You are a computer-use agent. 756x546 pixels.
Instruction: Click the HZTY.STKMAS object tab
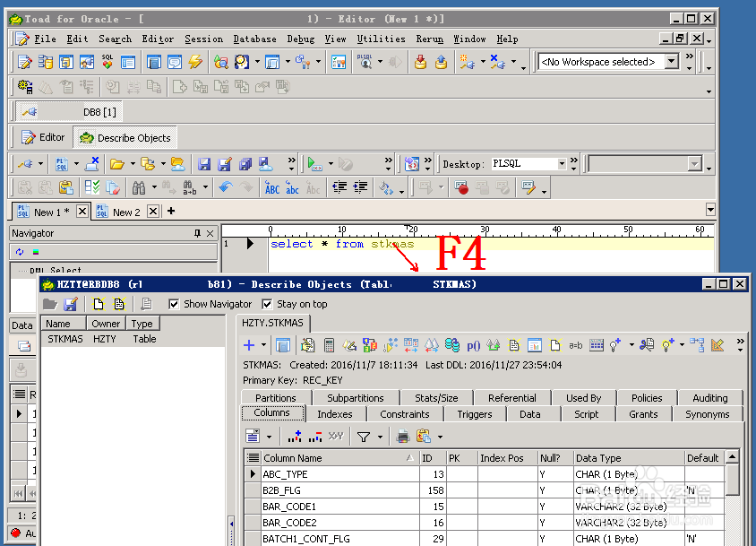[273, 323]
